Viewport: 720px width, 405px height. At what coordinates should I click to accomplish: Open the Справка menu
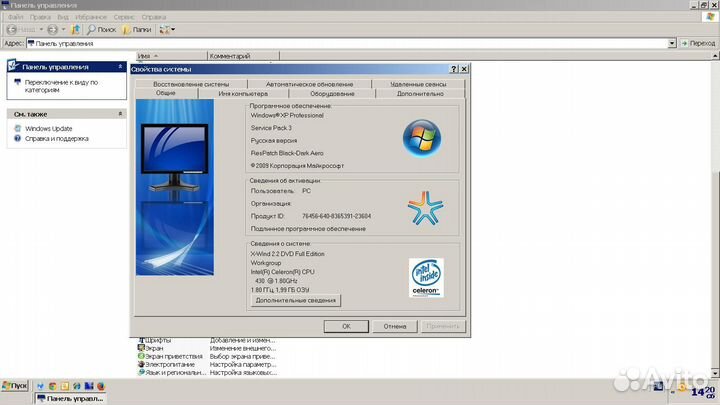153,17
